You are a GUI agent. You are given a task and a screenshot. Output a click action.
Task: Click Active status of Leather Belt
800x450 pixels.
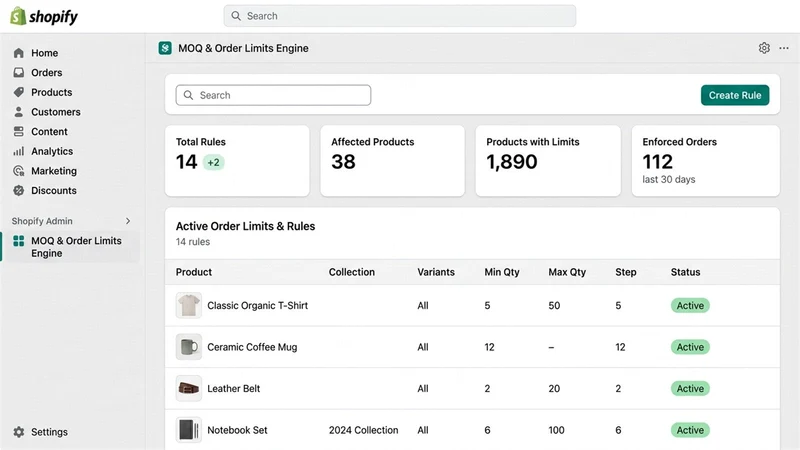tap(690, 388)
